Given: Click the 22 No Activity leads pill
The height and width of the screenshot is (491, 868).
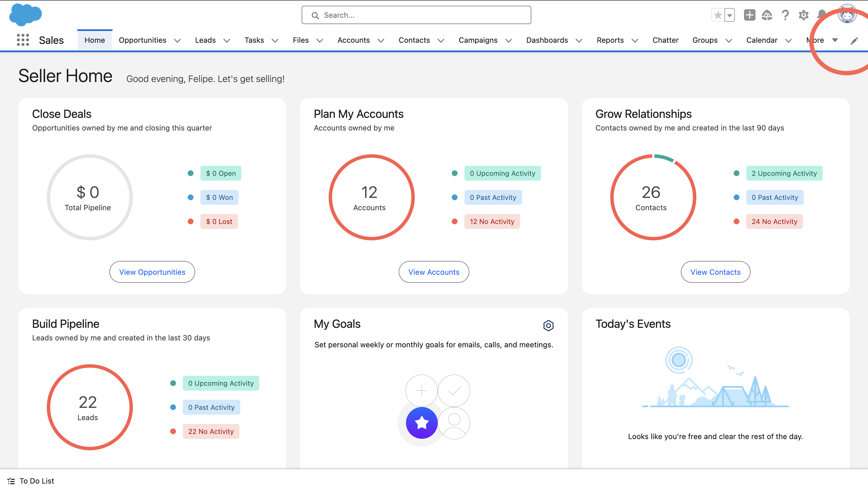Looking at the screenshot, I should [x=211, y=431].
